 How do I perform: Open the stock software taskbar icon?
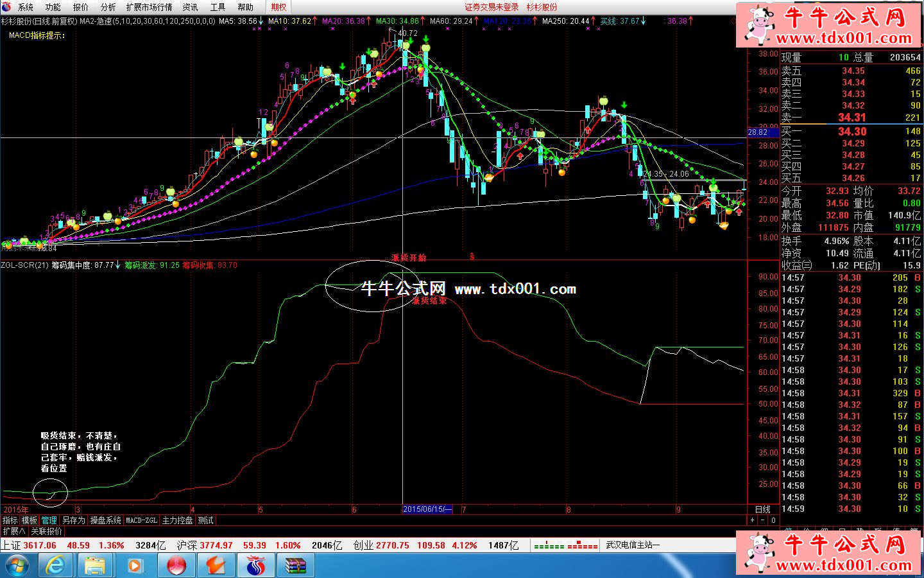point(255,566)
